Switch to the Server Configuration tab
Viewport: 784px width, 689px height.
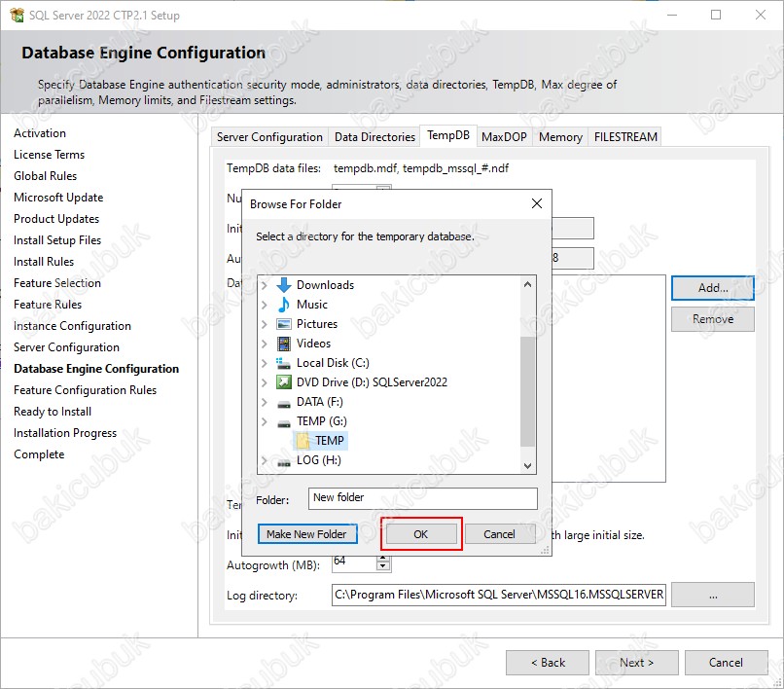point(269,137)
